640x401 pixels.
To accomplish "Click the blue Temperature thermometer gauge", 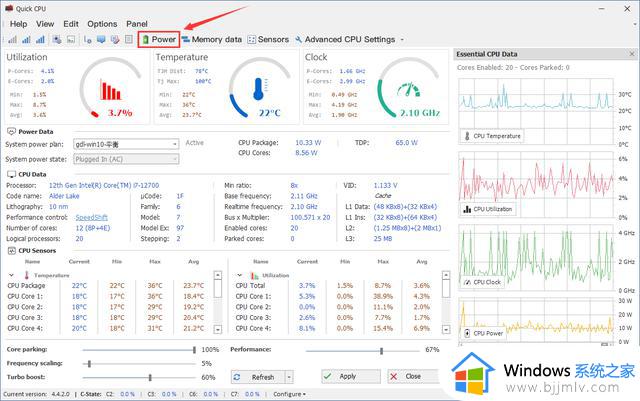I will [x=259, y=88].
